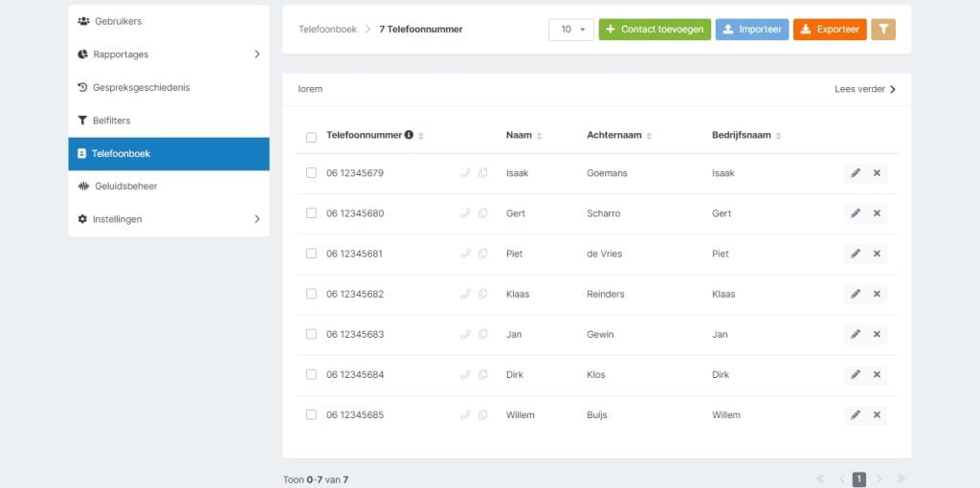980x488 pixels.
Task: Sort by Bedrijfsnaam column arrows
Action: pos(779,136)
